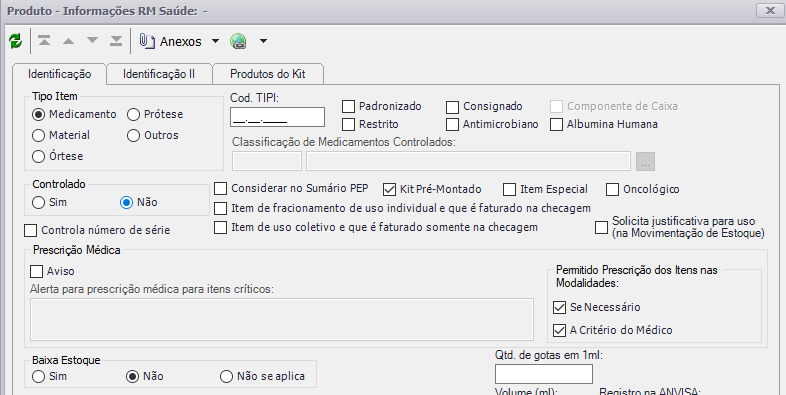The width and height of the screenshot is (786, 395).
Task: Enable the Item Especial checkbox
Action: coord(509,189)
